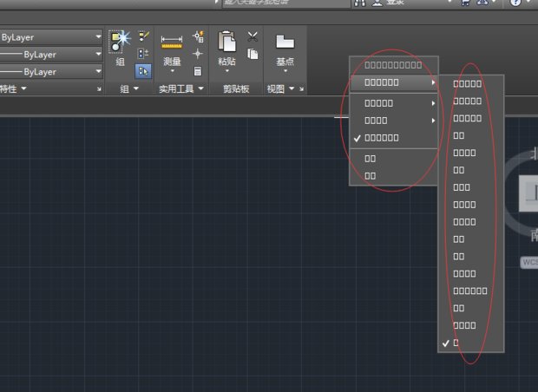Click the Paste (粘贴) clipboard icon
The width and height of the screenshot is (538, 392).
click(226, 42)
